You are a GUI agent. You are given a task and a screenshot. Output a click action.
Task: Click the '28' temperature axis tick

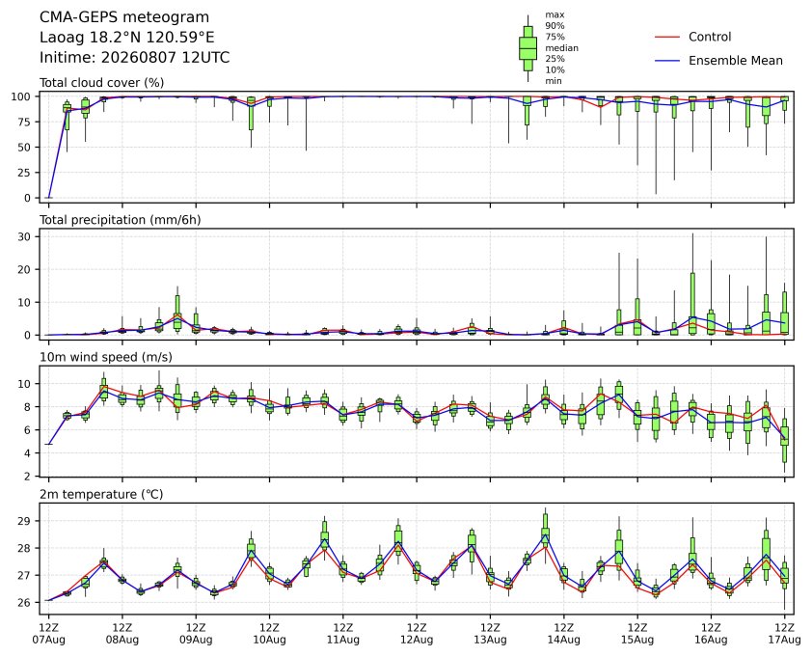click(x=25, y=548)
